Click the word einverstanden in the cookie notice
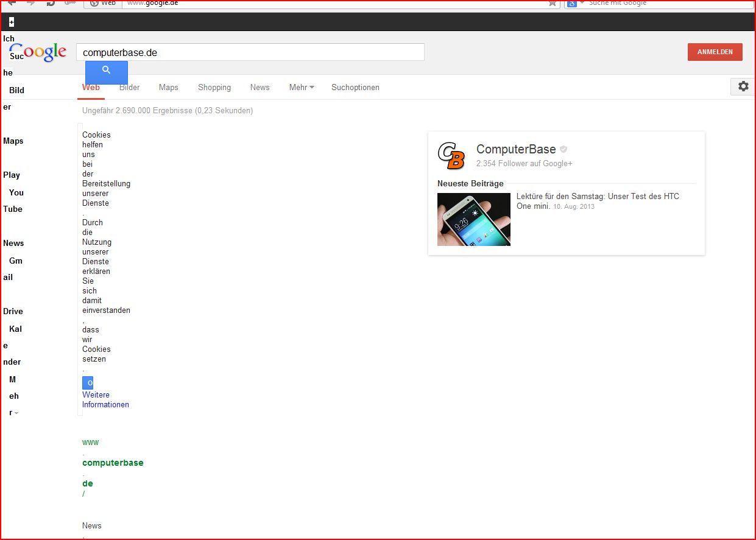The width and height of the screenshot is (756, 540). [106, 310]
